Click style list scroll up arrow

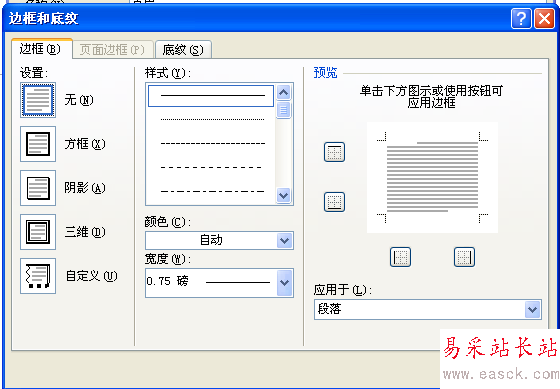[284, 93]
